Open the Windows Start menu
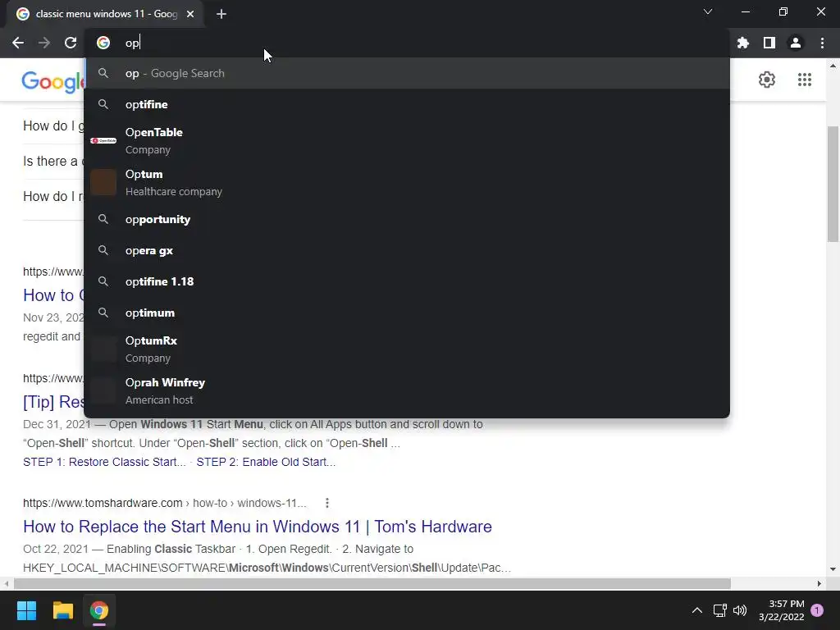840x630 pixels. point(26,610)
